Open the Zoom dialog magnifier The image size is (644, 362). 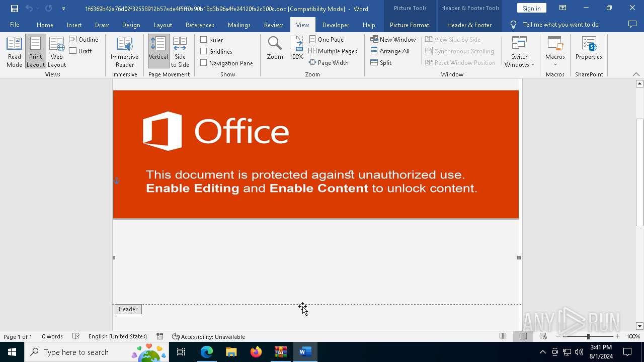(x=275, y=48)
